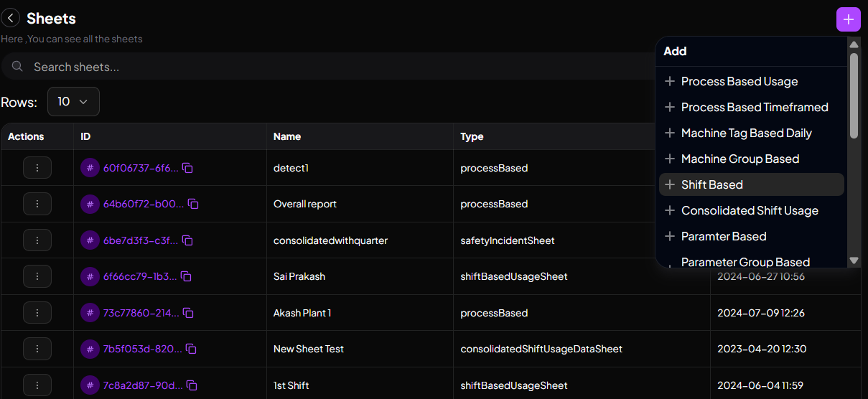Click the purple plus add button

pos(848,19)
